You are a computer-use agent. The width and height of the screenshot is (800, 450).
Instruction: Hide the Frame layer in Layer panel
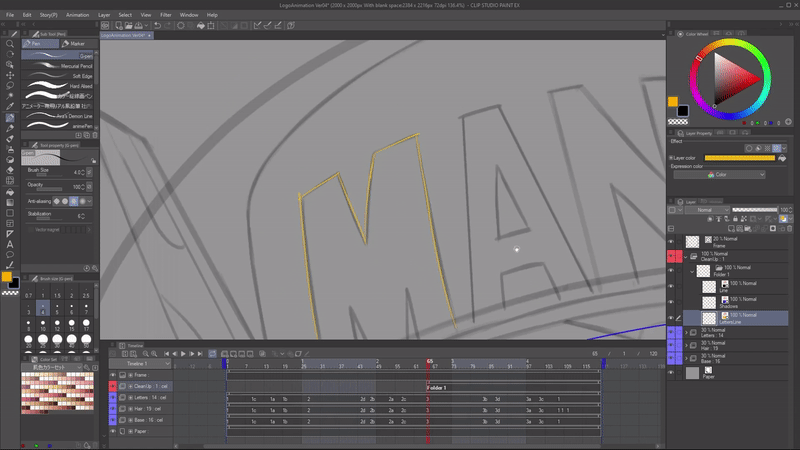[x=671, y=242]
